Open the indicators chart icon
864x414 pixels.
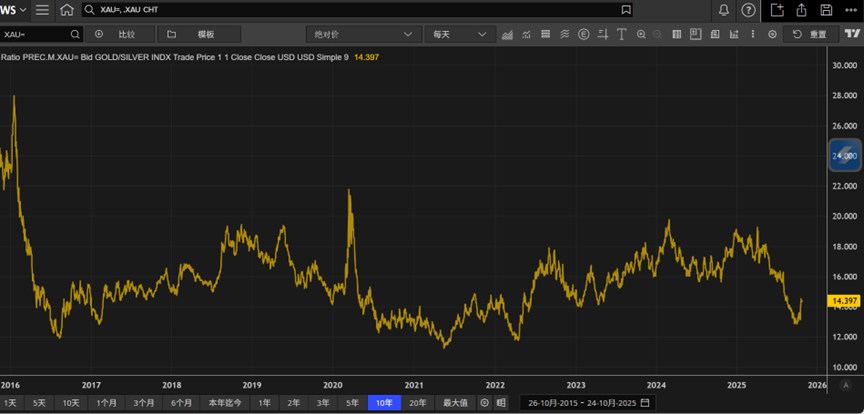(x=527, y=34)
